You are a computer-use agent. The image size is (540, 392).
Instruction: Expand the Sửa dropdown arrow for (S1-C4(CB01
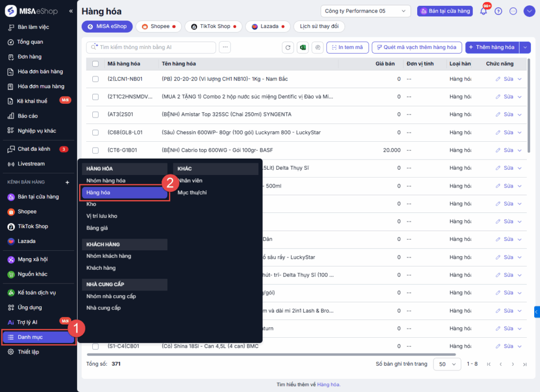point(519,346)
